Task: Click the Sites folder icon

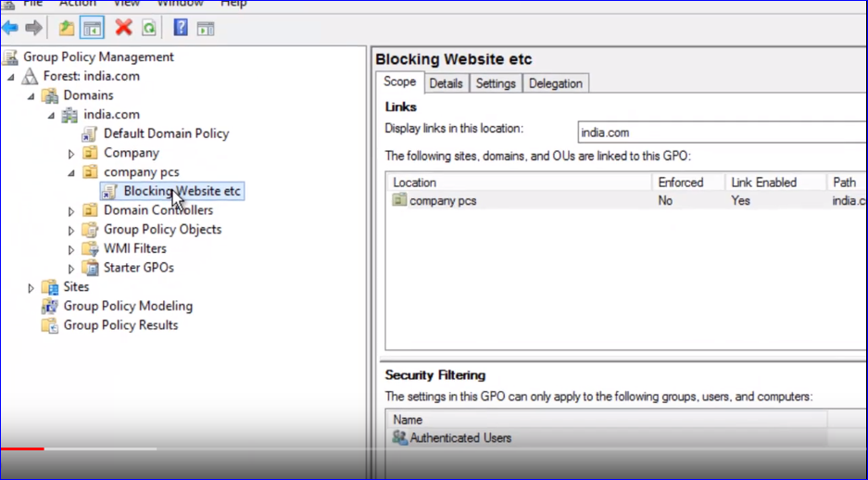Action: point(50,286)
